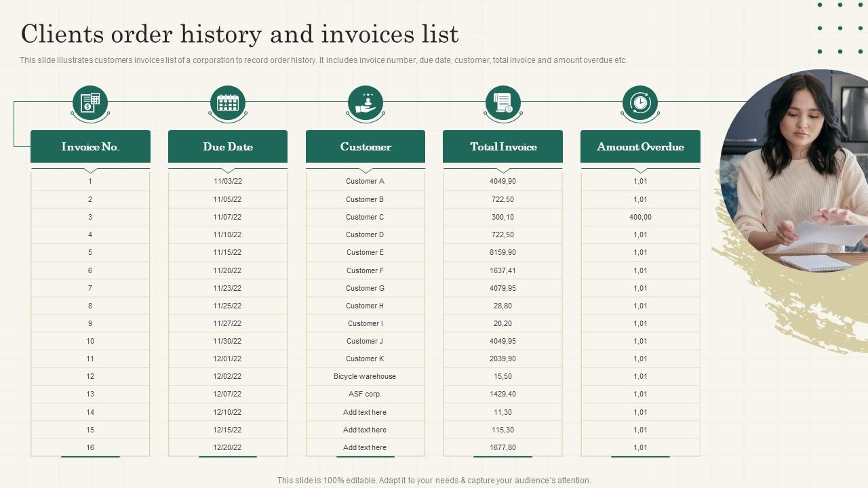The height and width of the screenshot is (488, 868).
Task: Select the Bicycle warehouse cell
Action: click(x=366, y=376)
